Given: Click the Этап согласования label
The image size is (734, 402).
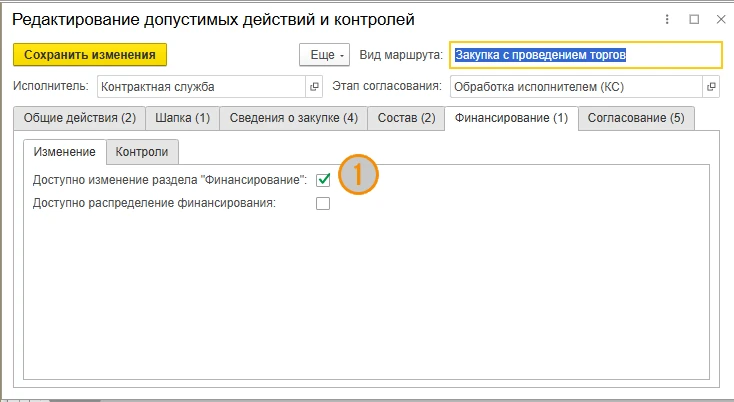Looking at the screenshot, I should tap(387, 86).
